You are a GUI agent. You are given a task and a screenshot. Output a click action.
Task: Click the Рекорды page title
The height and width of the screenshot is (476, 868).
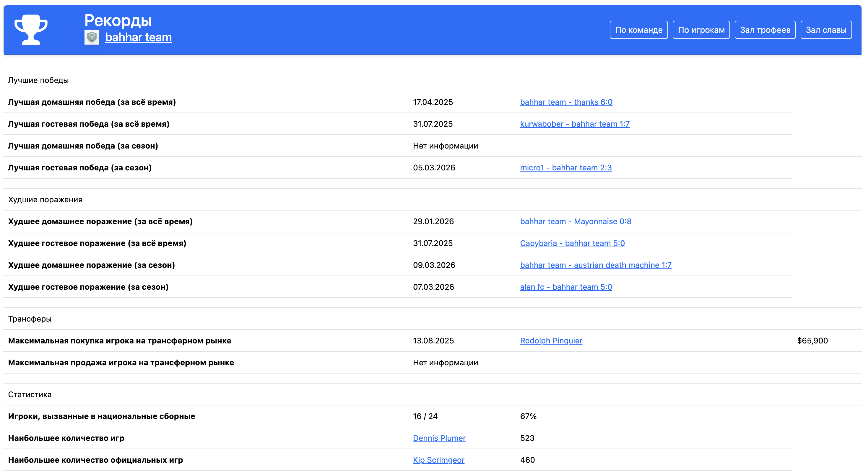(x=118, y=20)
